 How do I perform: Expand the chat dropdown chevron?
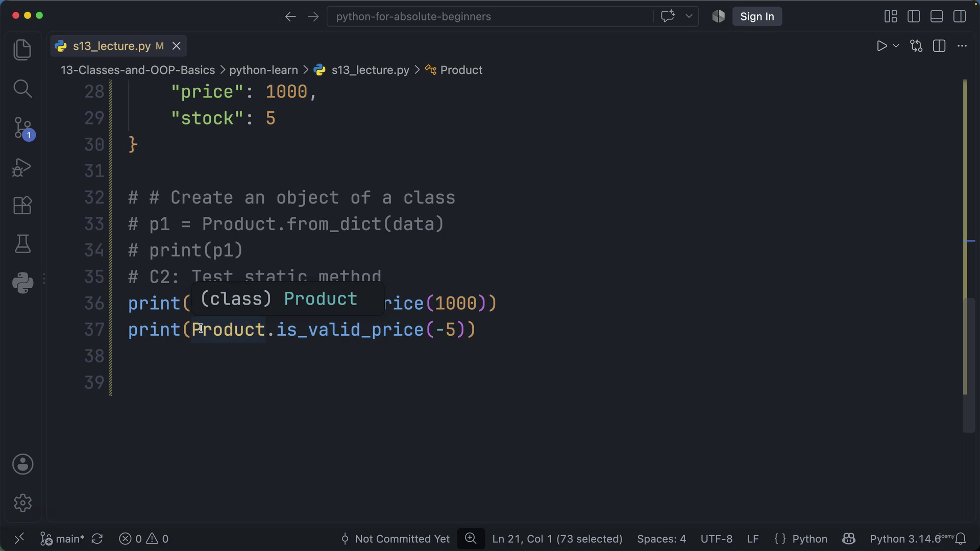[689, 16]
